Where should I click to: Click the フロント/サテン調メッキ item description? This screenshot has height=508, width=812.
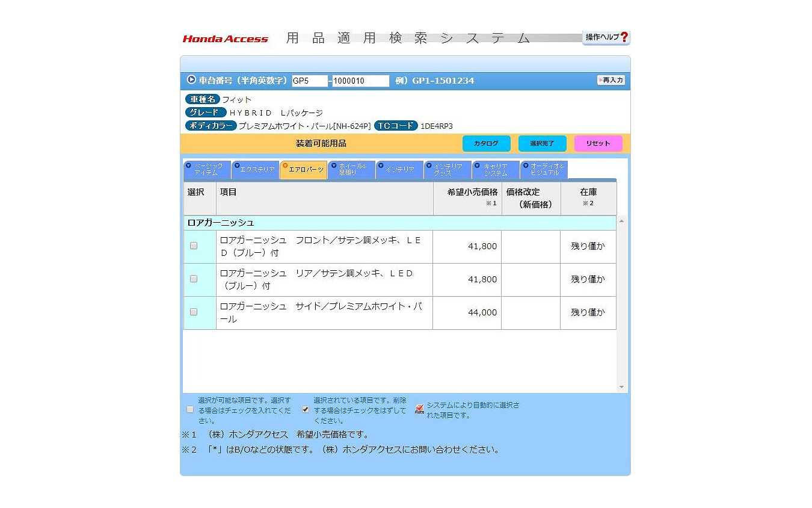321,246
